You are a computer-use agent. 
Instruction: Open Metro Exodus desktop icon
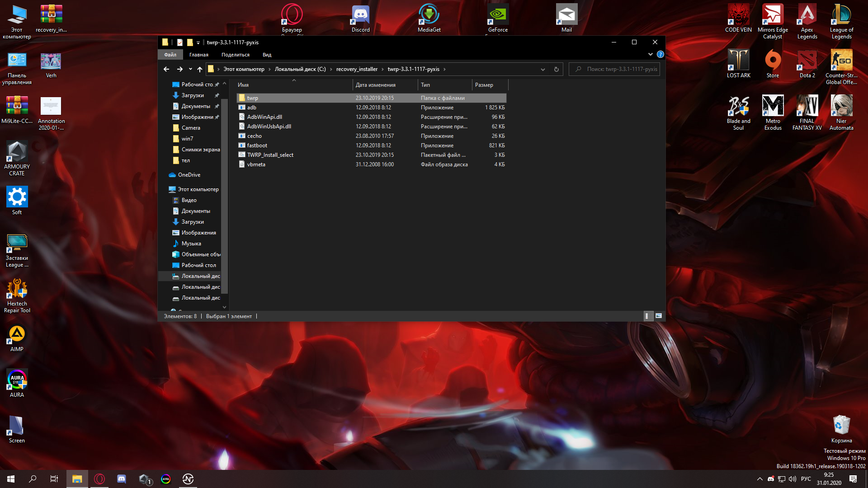(x=773, y=113)
